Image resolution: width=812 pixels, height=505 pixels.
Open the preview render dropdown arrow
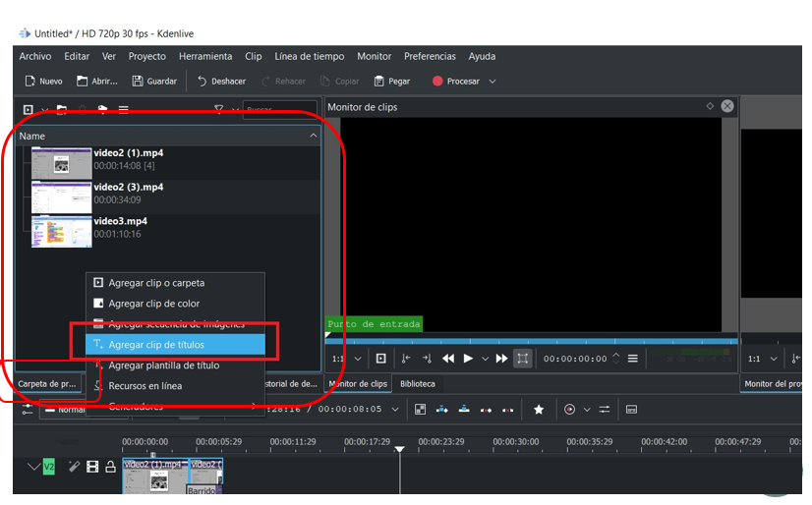point(587,410)
